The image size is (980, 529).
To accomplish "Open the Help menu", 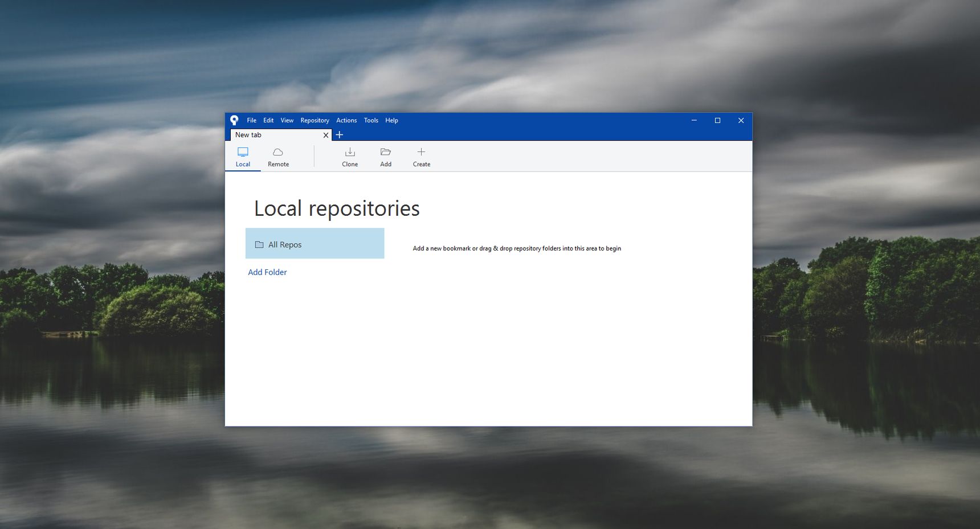I will tap(391, 120).
